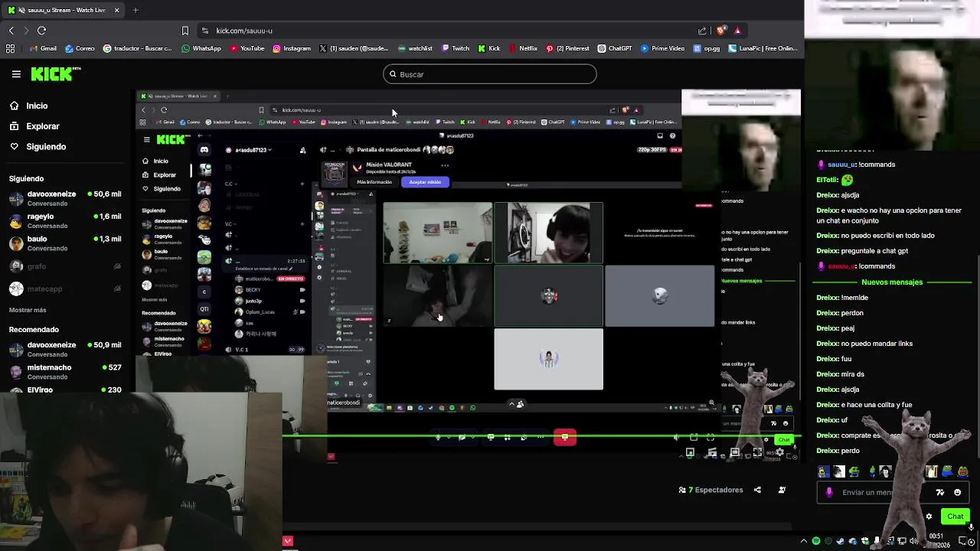Image resolution: width=980 pixels, height=551 pixels.
Task: Click the bookmark icon in address bar
Action: point(185,31)
